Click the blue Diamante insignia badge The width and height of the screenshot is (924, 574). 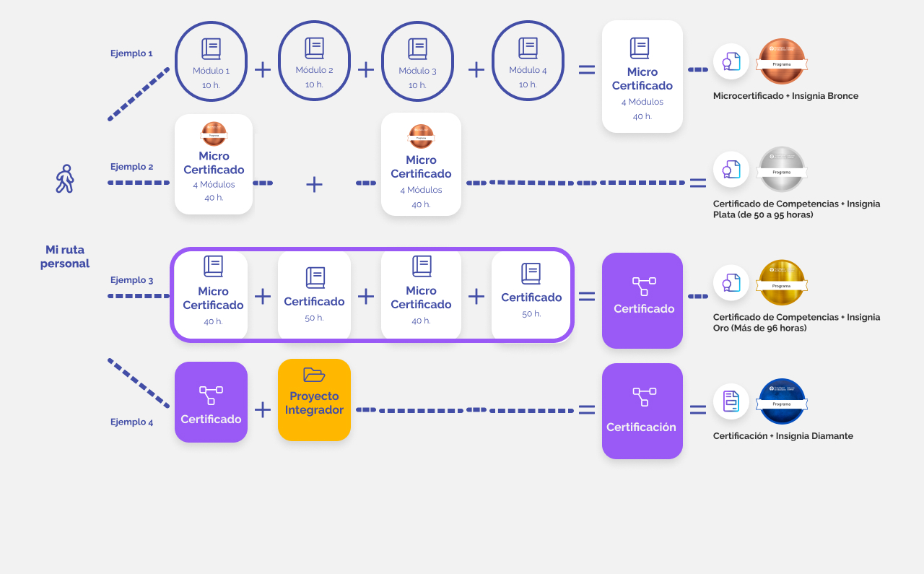781,401
